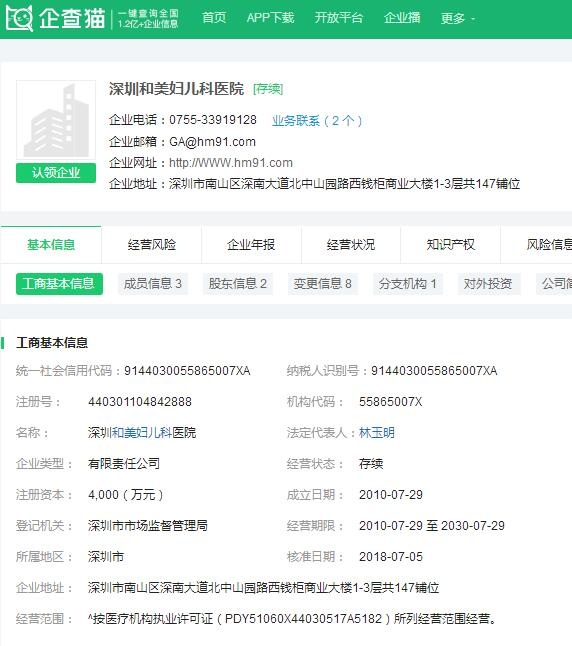Screen dimensions: 572x646
Task: Click the 和美妇儿科 link in the 名称 row
Action: pos(142,433)
